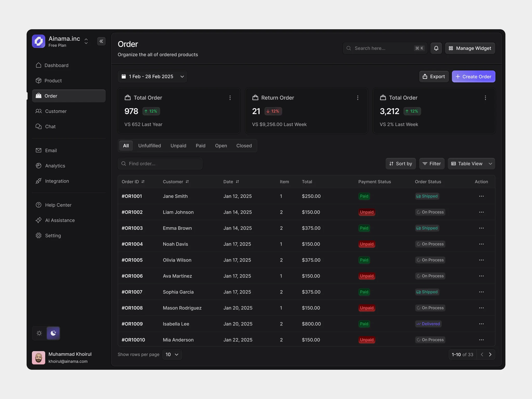
Task: Launch AI Assistance
Action: pyautogui.click(x=69, y=220)
